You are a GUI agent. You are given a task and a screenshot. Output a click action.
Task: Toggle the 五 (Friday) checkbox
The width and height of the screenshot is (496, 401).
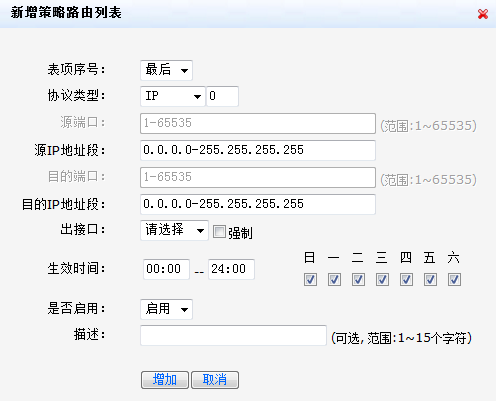pyautogui.click(x=430, y=280)
